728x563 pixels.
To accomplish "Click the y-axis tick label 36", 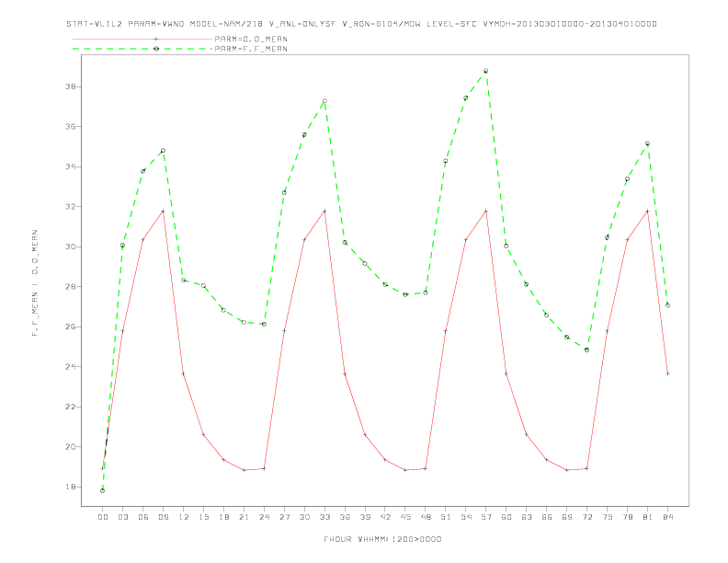I will (71, 127).
